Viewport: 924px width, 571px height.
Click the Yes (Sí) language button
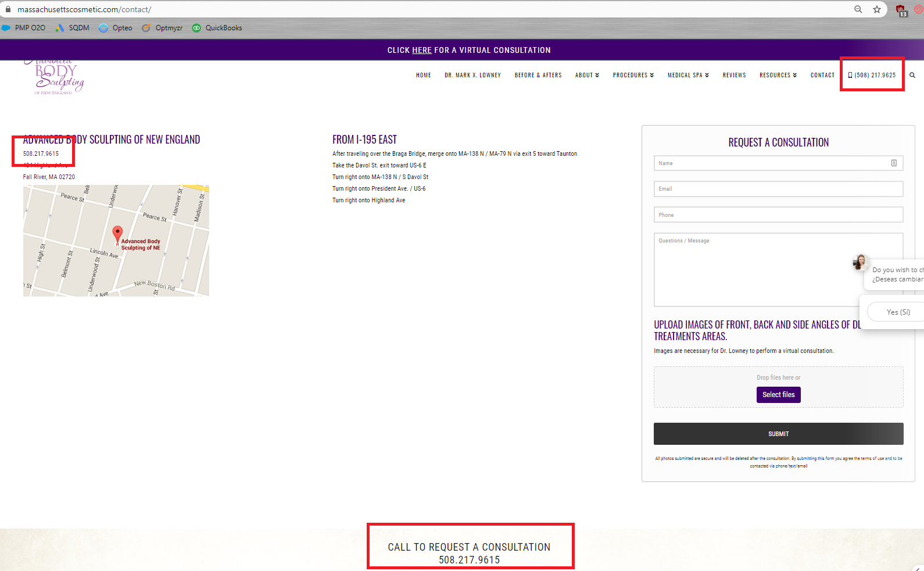coord(898,312)
